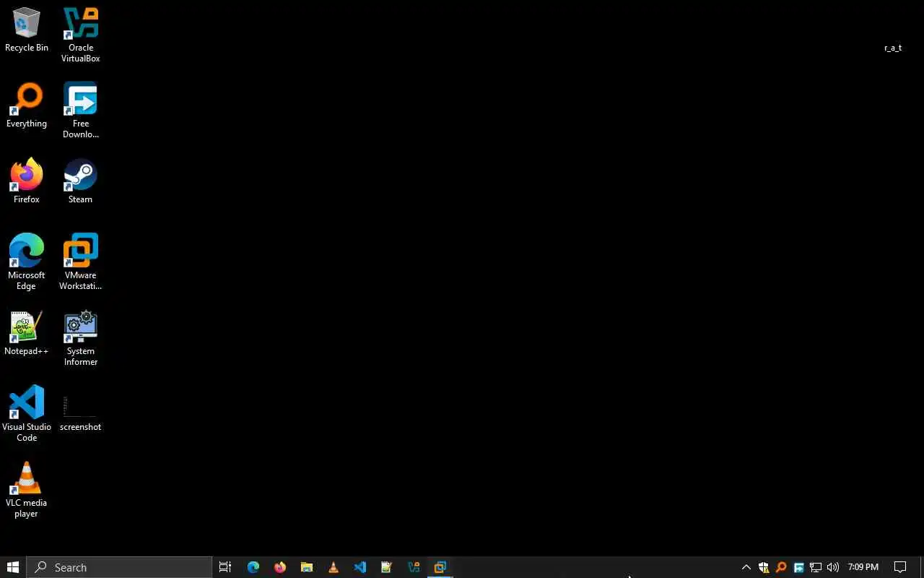Screen dimensions: 924x578
Task: Open Windows Security tray icon
Action: (x=764, y=567)
